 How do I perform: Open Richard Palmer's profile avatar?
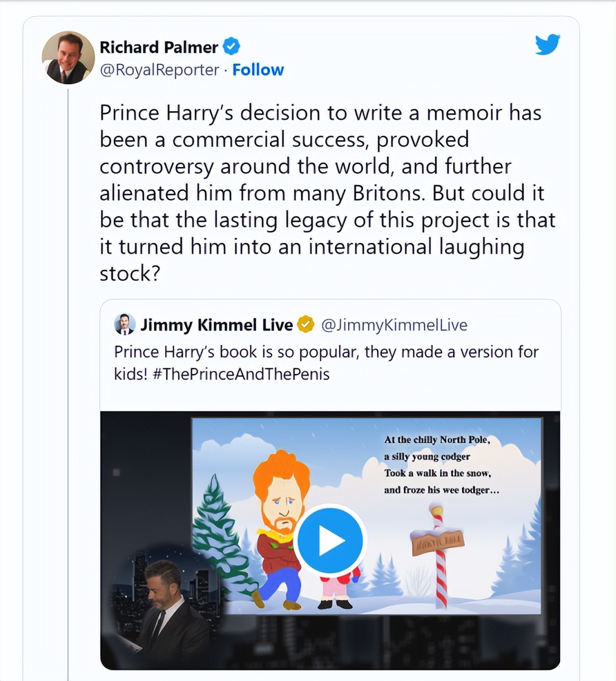tap(68, 57)
